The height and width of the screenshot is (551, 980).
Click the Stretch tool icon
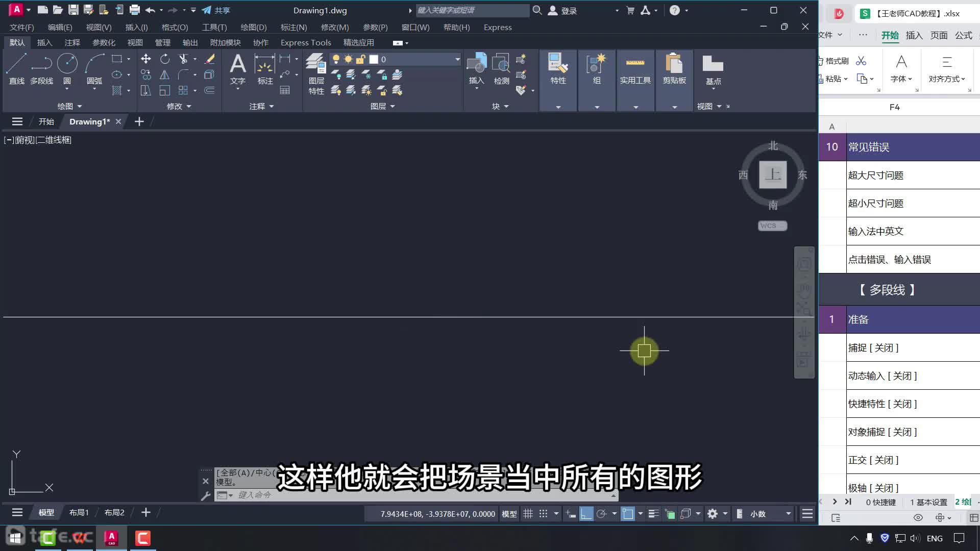pos(146,90)
